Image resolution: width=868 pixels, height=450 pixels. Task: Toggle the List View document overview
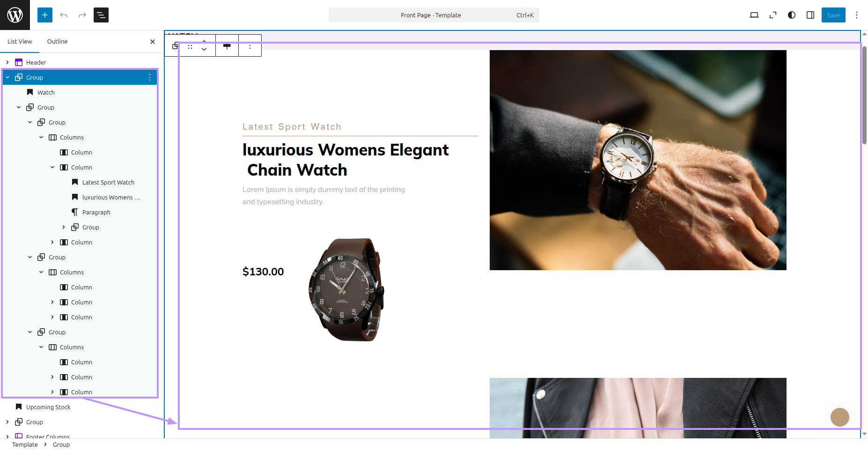(101, 15)
